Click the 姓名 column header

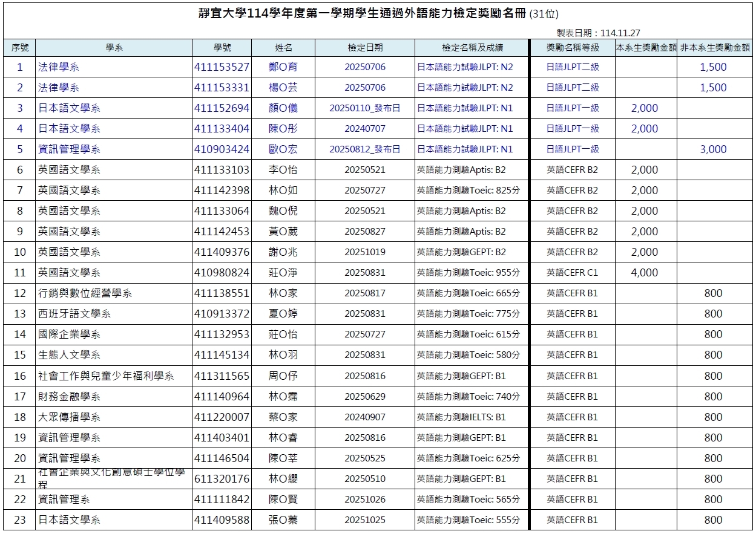point(283,48)
